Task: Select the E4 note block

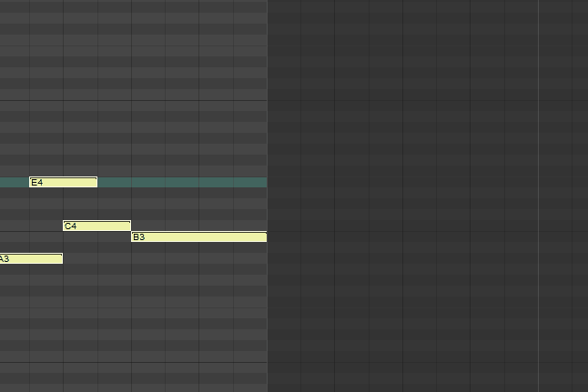Action: click(x=63, y=182)
